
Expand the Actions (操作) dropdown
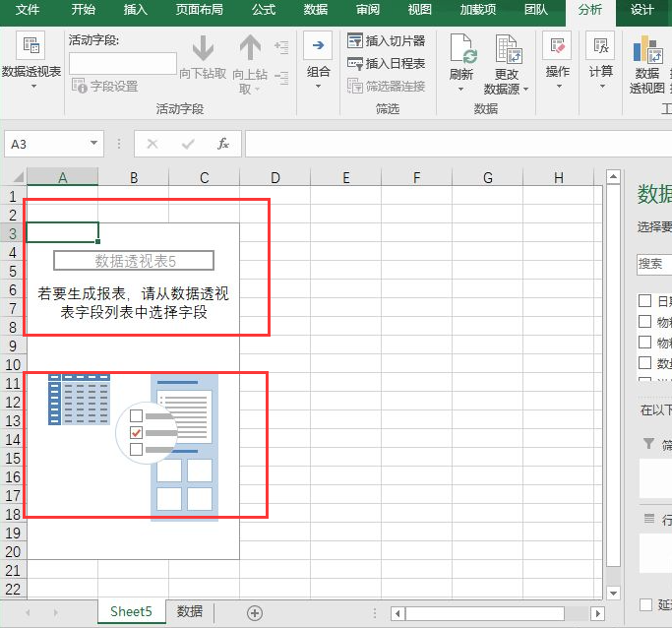[558, 87]
